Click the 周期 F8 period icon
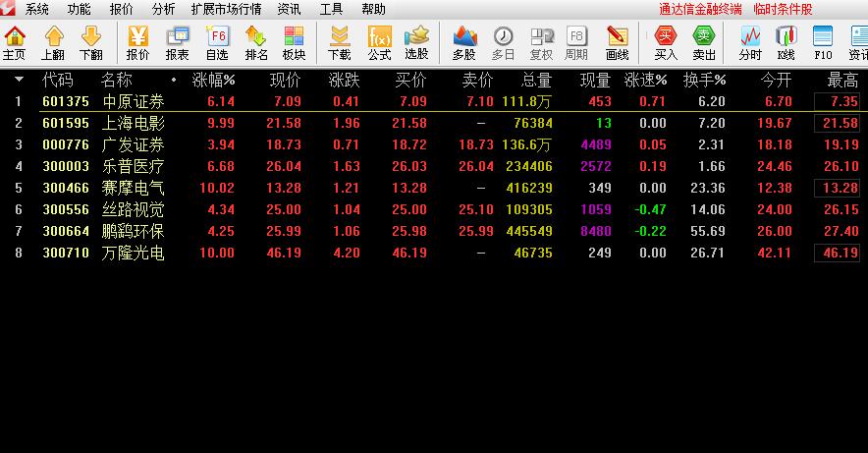868x453 pixels. point(575,43)
